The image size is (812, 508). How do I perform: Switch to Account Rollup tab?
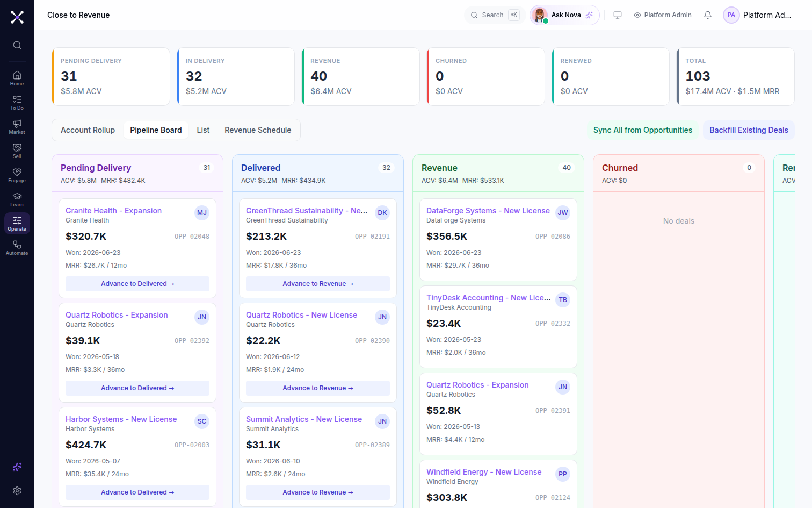tap(88, 130)
